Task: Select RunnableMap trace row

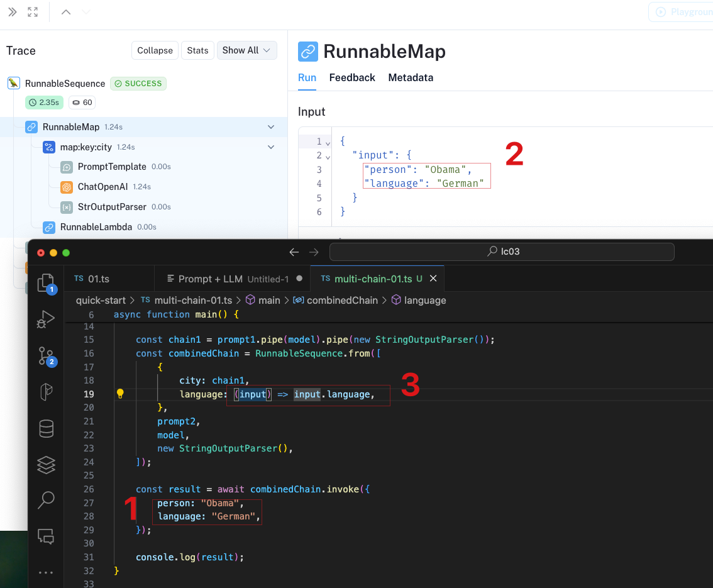Action: pyautogui.click(x=144, y=127)
